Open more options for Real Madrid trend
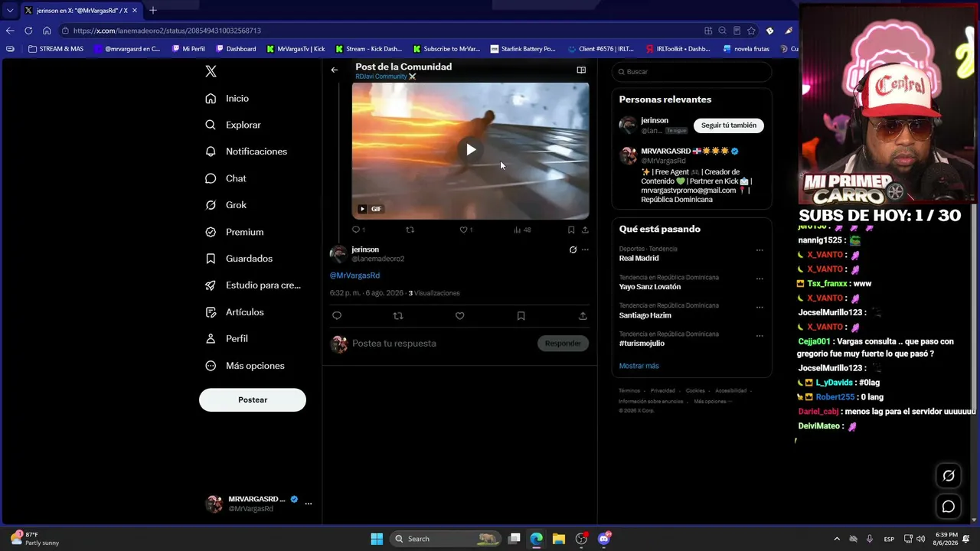 pos(759,250)
